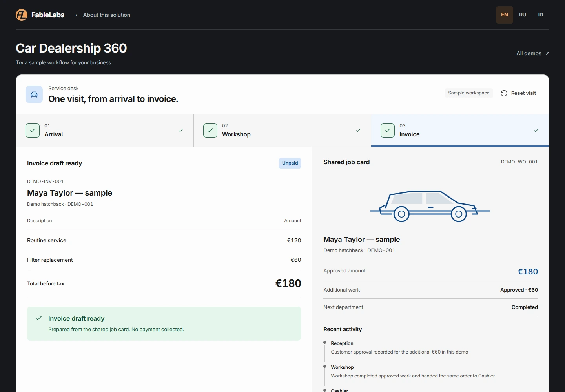
Task: Select the Invoice step tab
Action: pyautogui.click(x=460, y=131)
